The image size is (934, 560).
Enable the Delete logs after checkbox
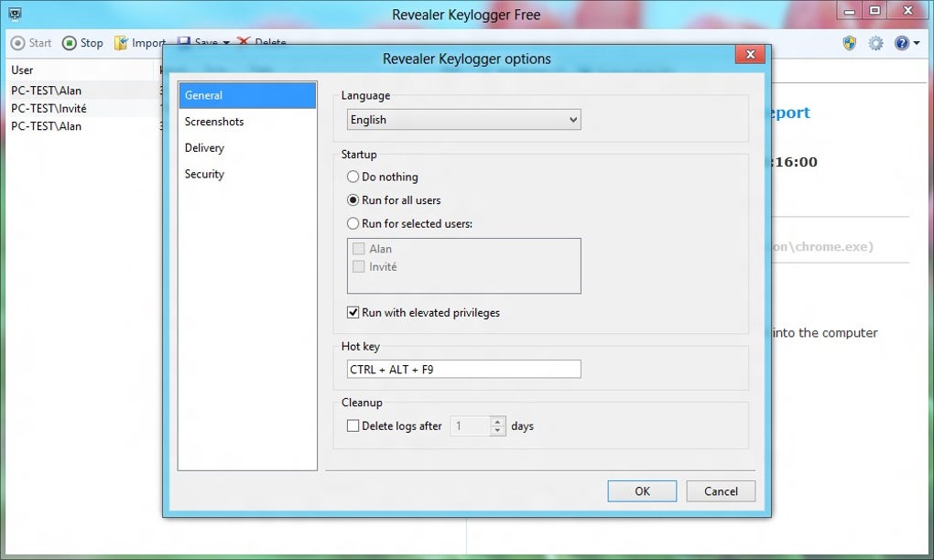(x=353, y=426)
